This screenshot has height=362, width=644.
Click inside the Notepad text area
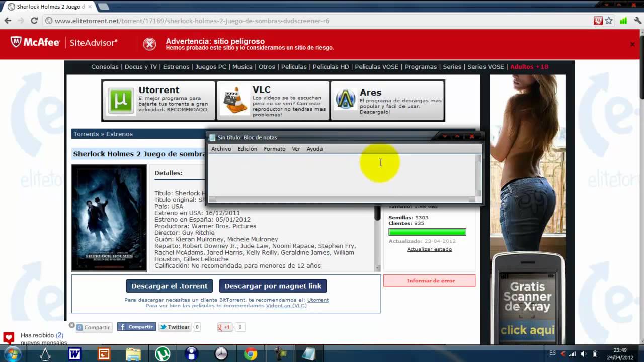[342, 175]
